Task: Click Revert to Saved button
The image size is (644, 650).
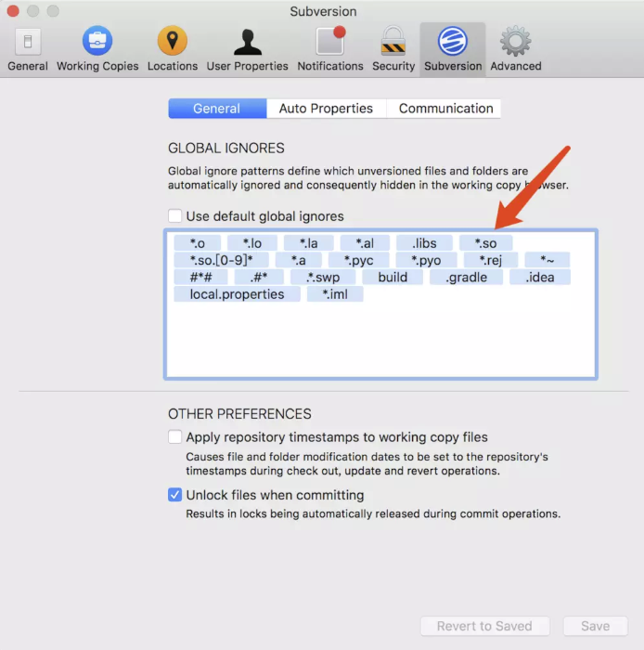Action: tap(485, 626)
